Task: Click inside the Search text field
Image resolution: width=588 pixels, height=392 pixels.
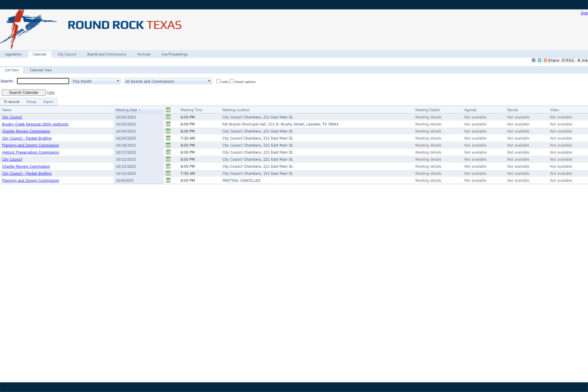Action: [42, 81]
